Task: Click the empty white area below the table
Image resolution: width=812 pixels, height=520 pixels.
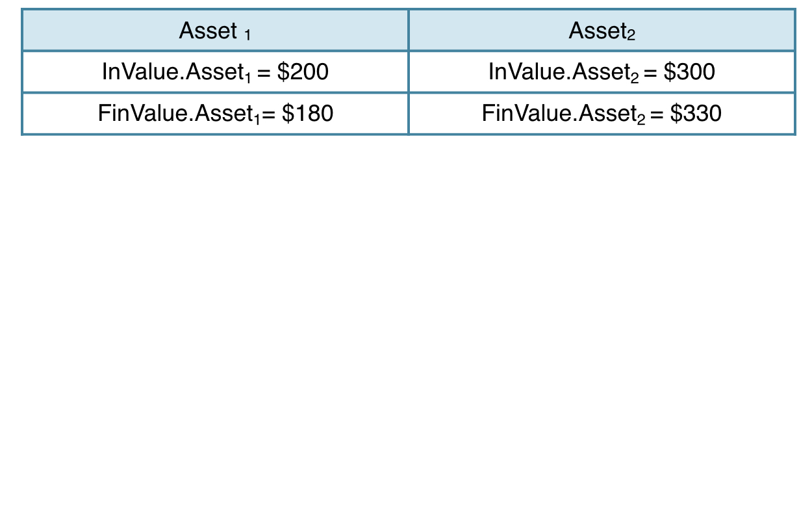Action: (406, 325)
